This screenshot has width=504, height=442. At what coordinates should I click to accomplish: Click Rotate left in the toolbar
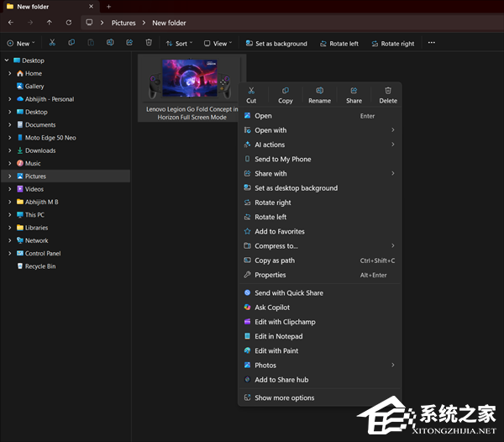pyautogui.click(x=339, y=44)
